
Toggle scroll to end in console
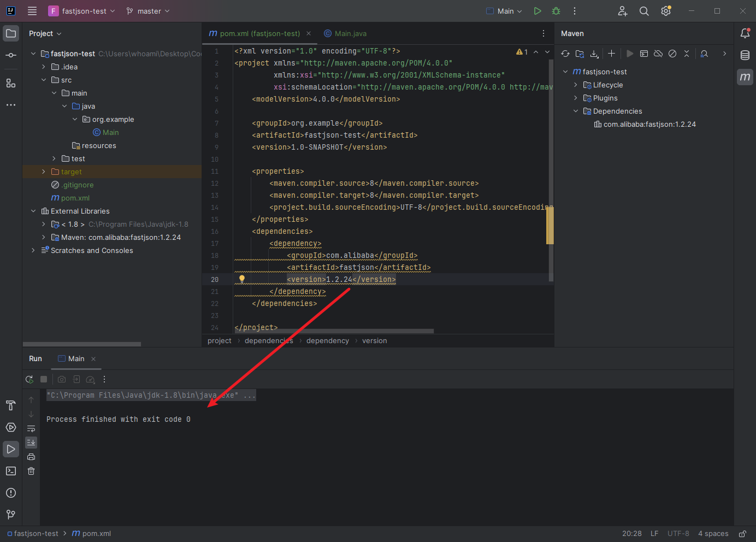click(x=31, y=443)
